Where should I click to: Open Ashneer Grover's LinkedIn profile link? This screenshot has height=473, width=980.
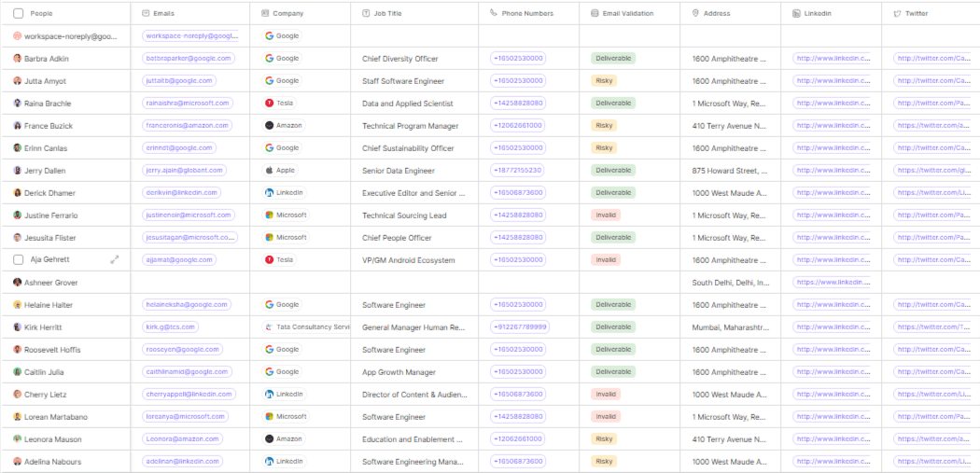(x=832, y=283)
